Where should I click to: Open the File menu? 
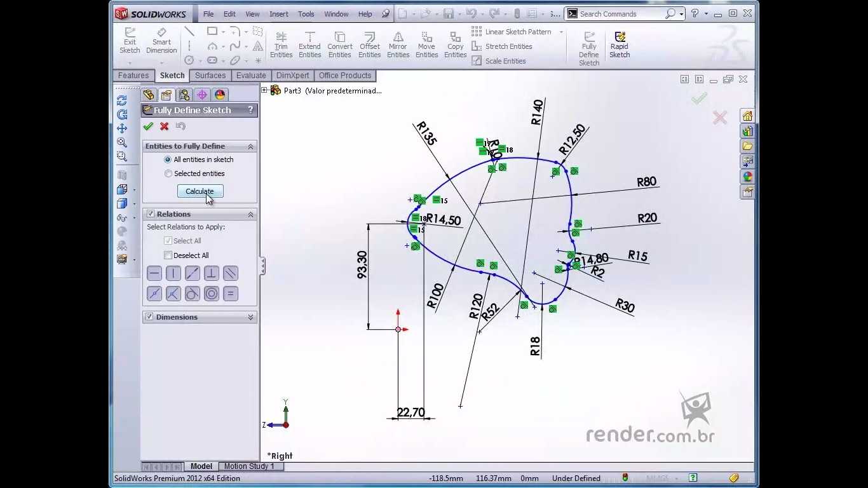pos(208,14)
